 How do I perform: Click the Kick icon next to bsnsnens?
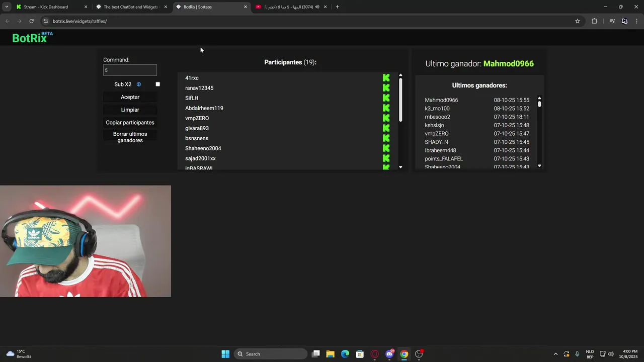pos(386,138)
